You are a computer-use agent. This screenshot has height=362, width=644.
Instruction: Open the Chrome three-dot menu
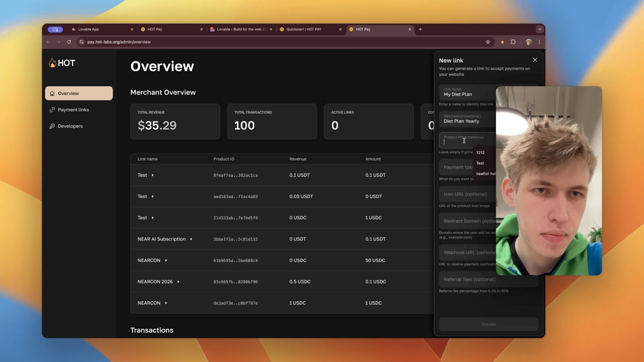539,42
